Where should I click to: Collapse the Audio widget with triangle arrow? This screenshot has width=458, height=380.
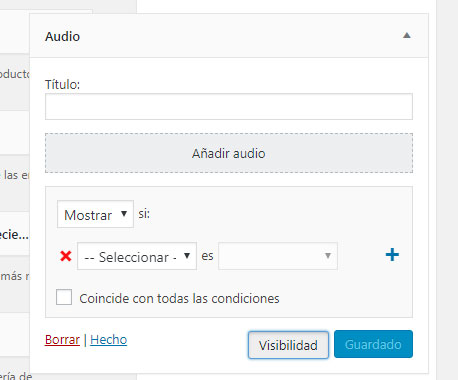click(x=406, y=35)
